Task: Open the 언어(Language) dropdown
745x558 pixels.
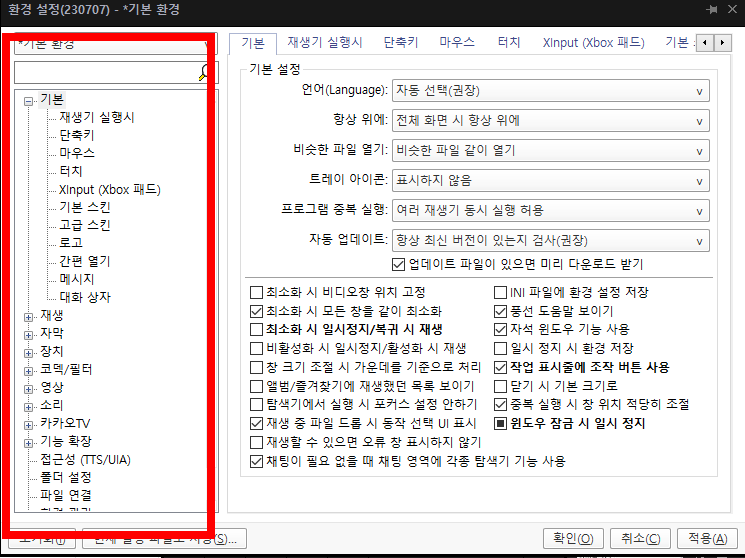Action: 551,91
